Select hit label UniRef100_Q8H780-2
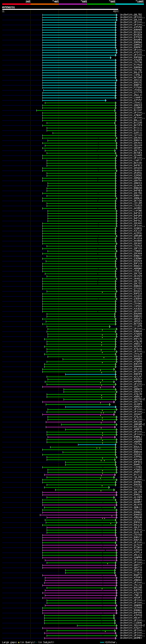This screenshot has height=644, width=146. click(132, 399)
